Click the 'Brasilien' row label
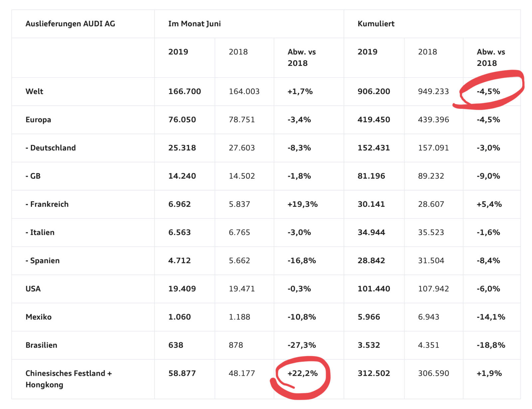Viewport: 532px width, 409px height. pyautogui.click(x=41, y=345)
